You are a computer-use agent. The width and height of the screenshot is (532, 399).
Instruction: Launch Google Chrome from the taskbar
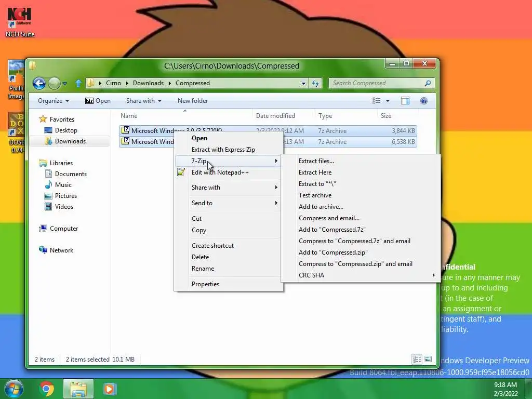(46, 389)
